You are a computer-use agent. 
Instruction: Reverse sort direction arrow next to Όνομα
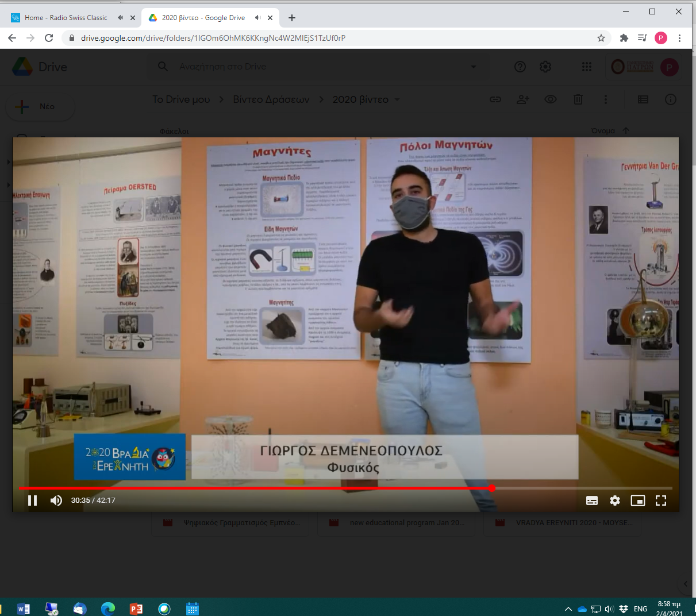626,131
